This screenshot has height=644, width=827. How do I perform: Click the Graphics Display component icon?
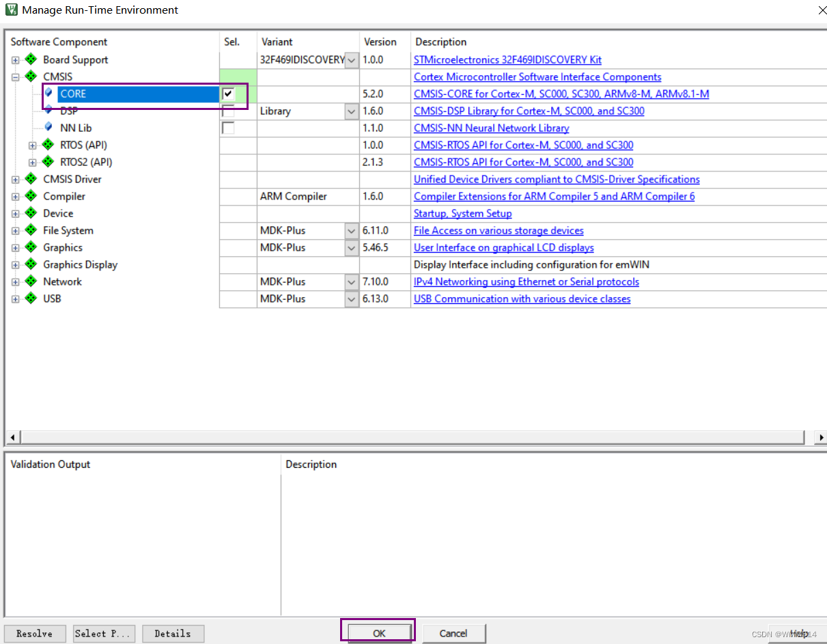[x=31, y=264]
